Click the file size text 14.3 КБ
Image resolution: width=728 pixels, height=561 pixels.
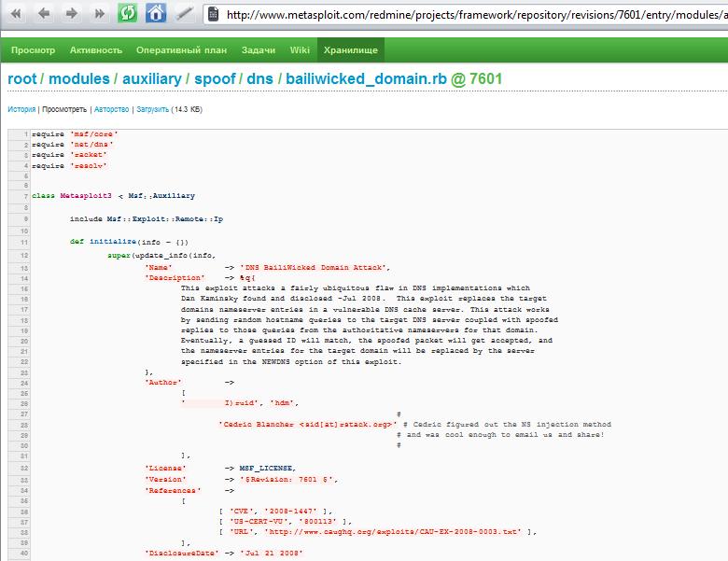[187, 109]
